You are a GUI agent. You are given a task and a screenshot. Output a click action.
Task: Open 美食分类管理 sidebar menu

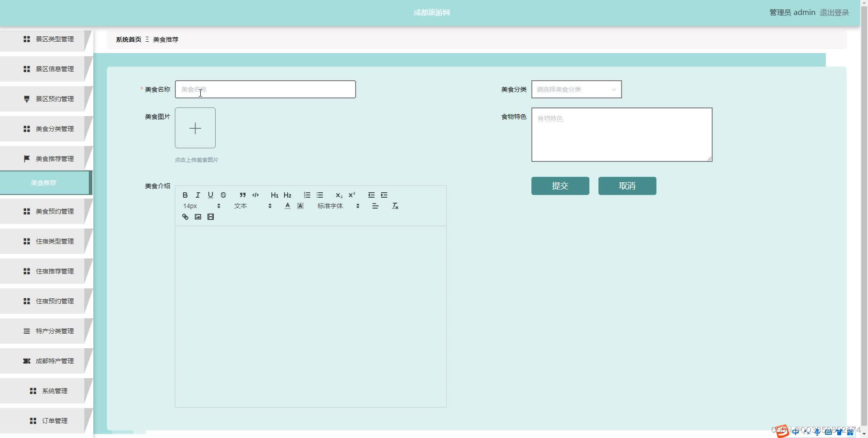[x=46, y=129]
